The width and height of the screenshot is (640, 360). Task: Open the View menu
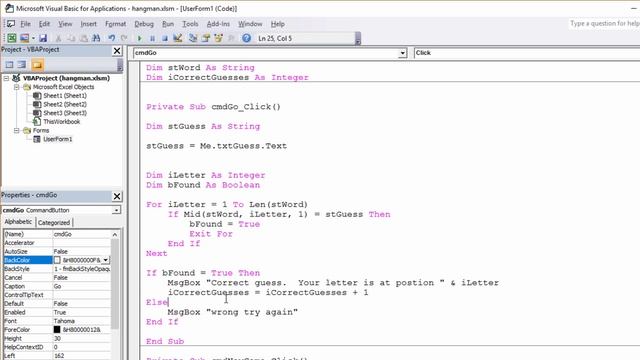click(x=65, y=24)
